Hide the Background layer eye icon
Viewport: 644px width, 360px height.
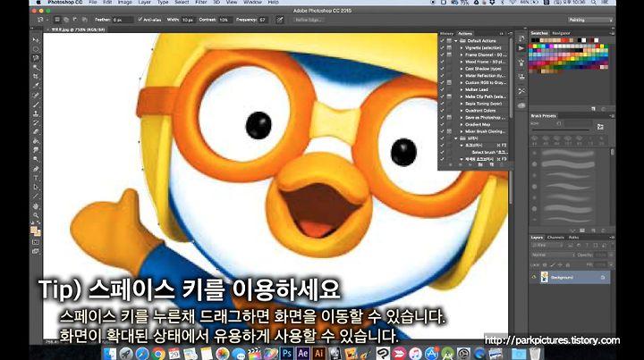pos(534,277)
